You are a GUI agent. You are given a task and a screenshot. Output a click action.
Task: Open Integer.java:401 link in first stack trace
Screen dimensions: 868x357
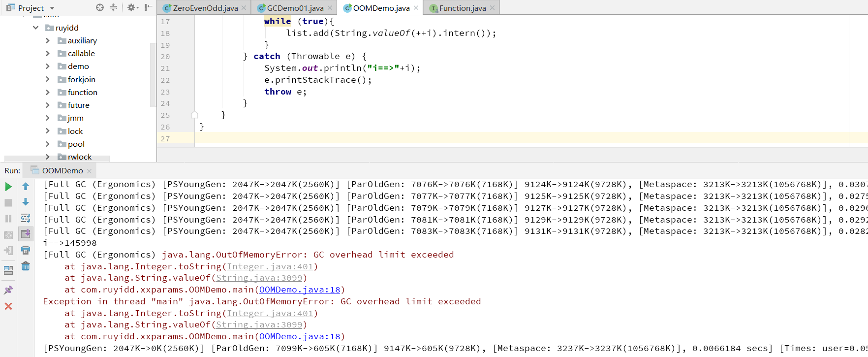[x=270, y=266]
